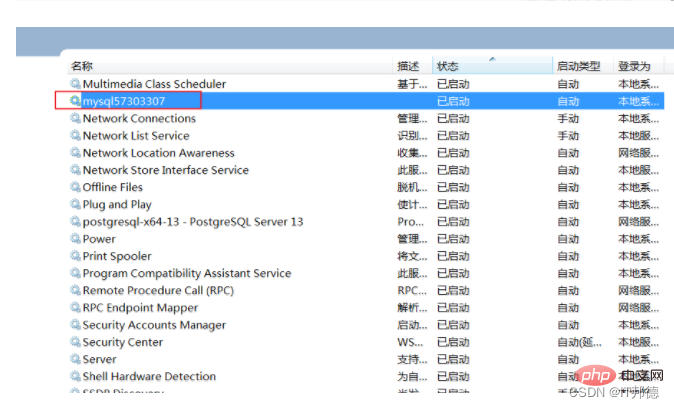Click the gear icon beside Security Accounts Manager
Screen dimensions: 674x408
coord(75,324)
